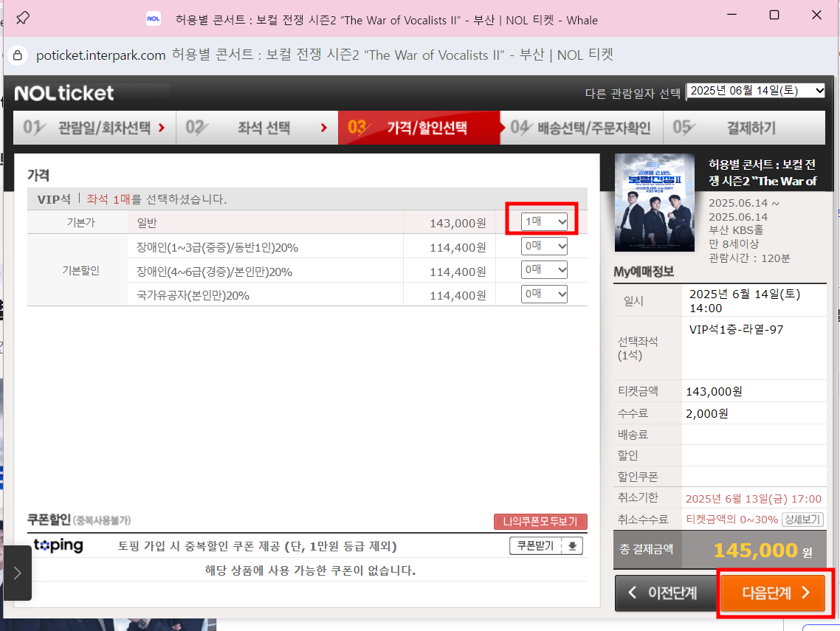840x631 pixels.
Task: Click 상세보기 for cancellation fee
Action: 802,519
